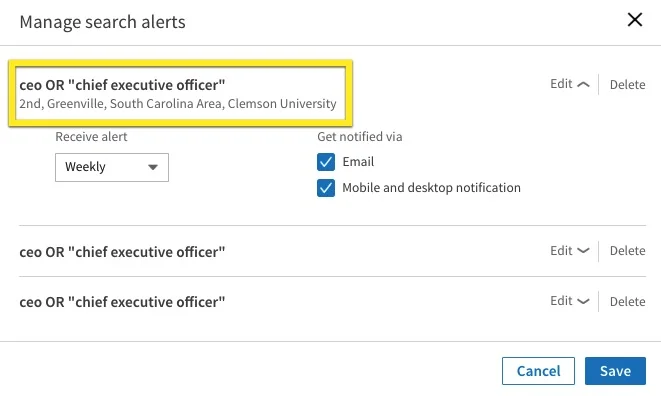The image size is (661, 396).
Task: Delete the first saved search alert
Action: (627, 84)
